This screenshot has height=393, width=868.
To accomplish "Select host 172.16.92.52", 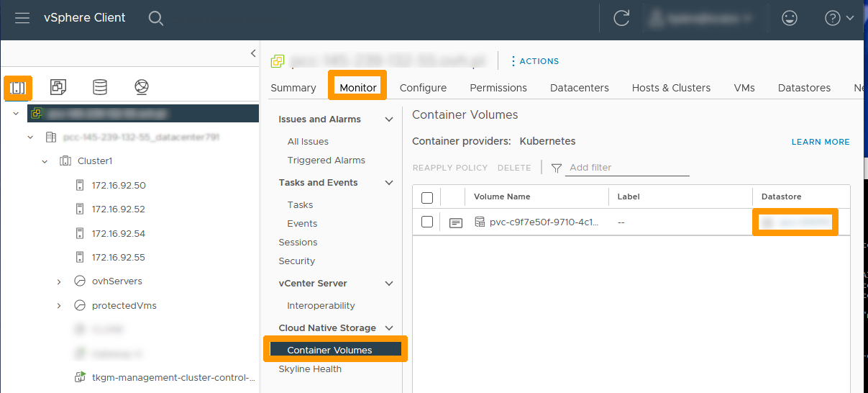I will coord(119,209).
